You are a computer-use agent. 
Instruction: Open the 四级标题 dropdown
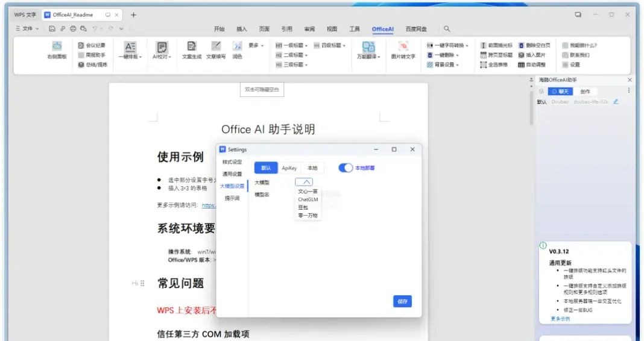pos(329,46)
